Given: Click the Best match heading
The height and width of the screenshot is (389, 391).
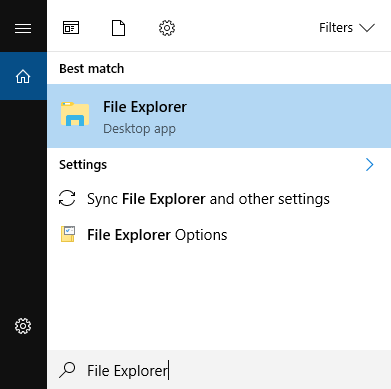Looking at the screenshot, I should [92, 69].
